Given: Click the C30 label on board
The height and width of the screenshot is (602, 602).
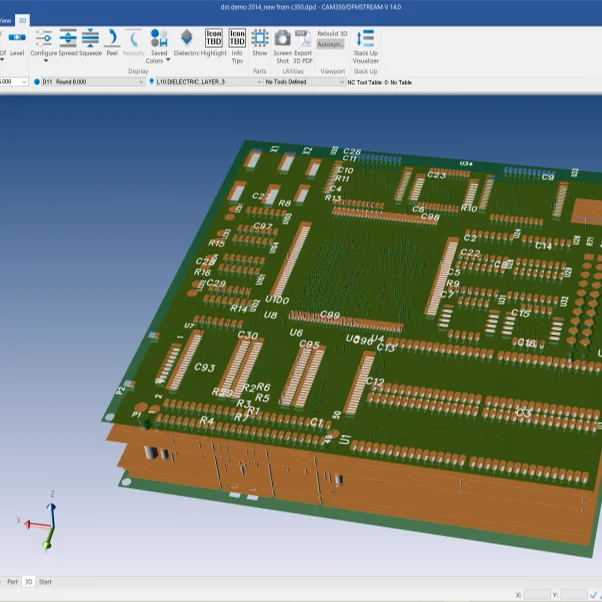Looking at the screenshot, I should click(x=248, y=335).
